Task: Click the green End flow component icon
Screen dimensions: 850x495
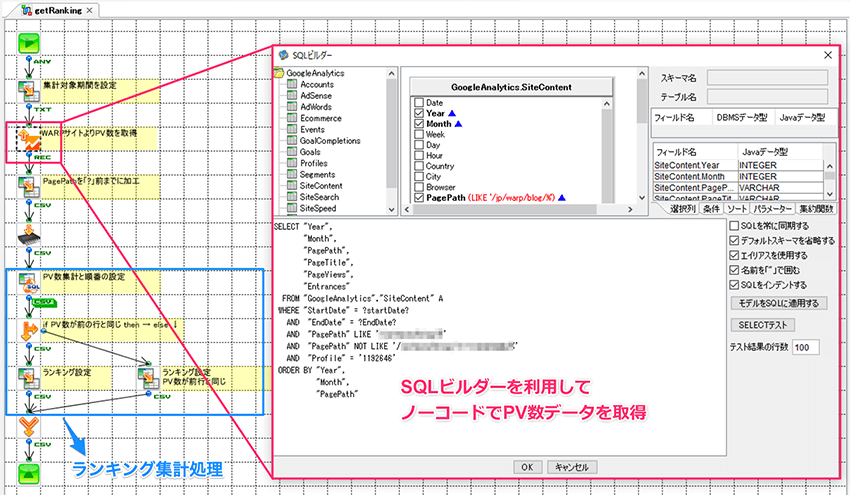Action: 28,473
